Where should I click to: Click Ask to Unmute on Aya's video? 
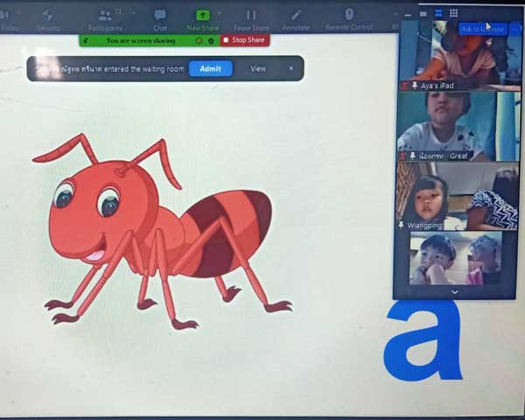(x=482, y=29)
